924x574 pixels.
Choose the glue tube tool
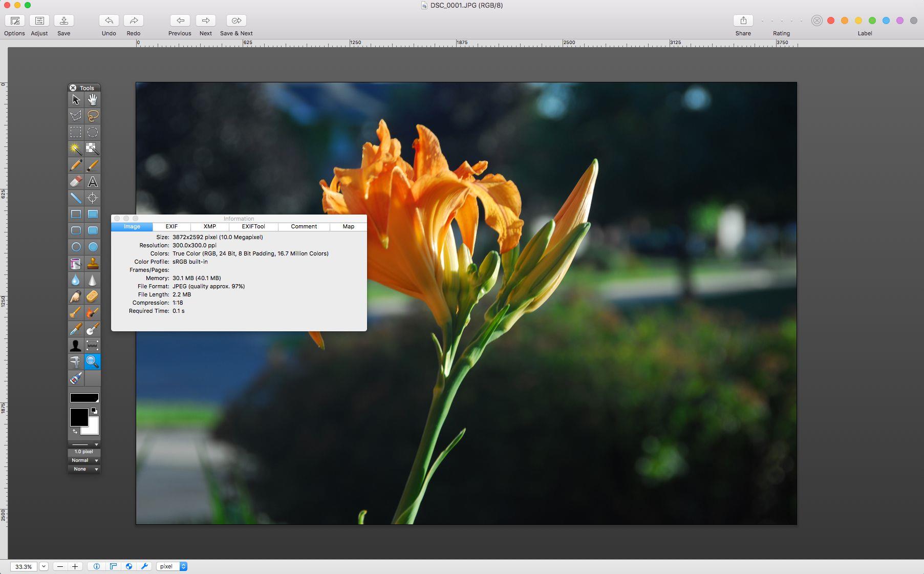pos(76,378)
